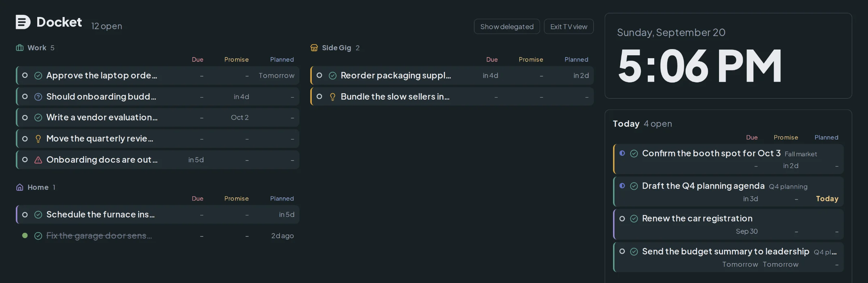Click the Side Gig section heading
The width and height of the screenshot is (868, 283).
[336, 48]
